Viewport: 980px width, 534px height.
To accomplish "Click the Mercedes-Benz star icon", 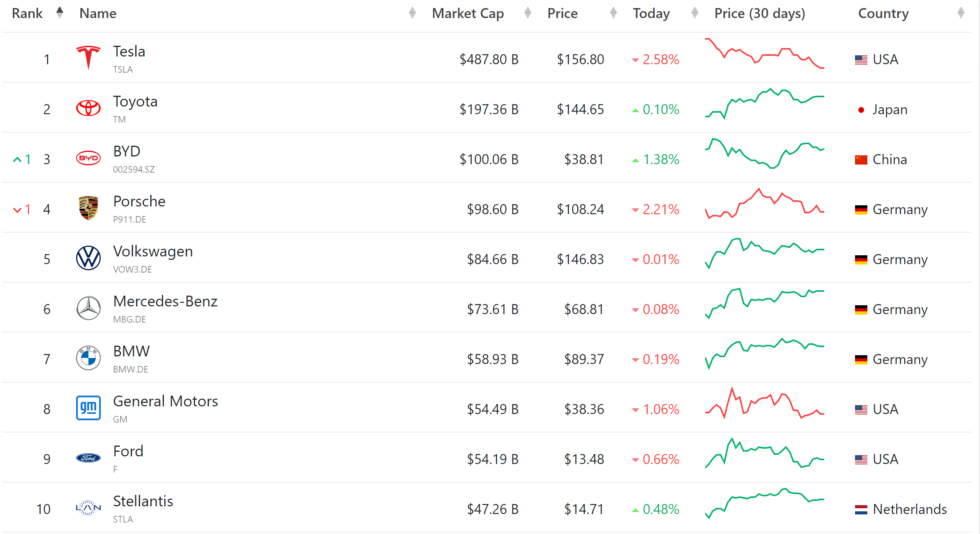I will point(88,308).
